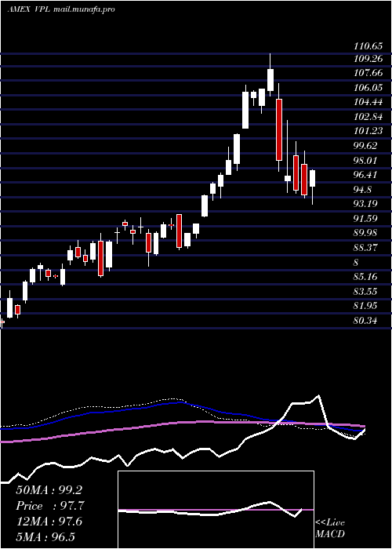Click the 96.41 price level label

point(366,175)
